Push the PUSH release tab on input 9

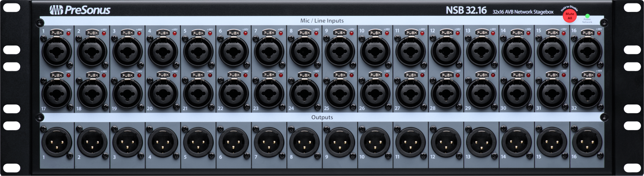click(340, 33)
